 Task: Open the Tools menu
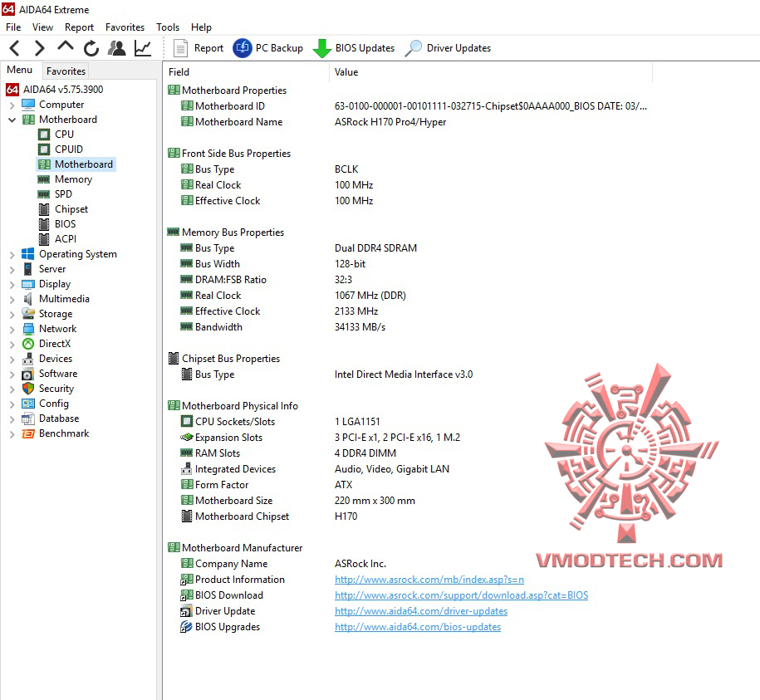click(168, 27)
